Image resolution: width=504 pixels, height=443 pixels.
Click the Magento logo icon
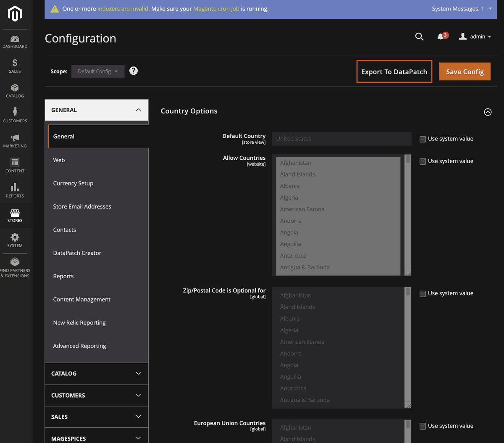(15, 14)
